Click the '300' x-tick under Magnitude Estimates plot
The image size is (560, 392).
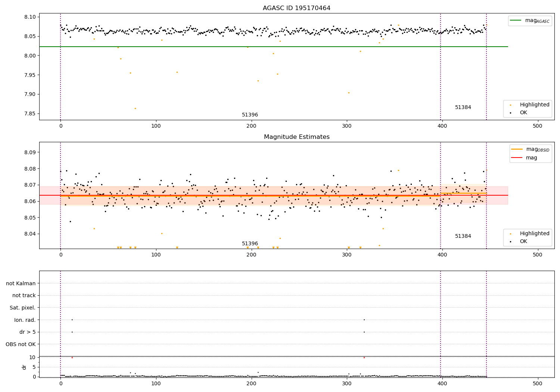pos(347,255)
